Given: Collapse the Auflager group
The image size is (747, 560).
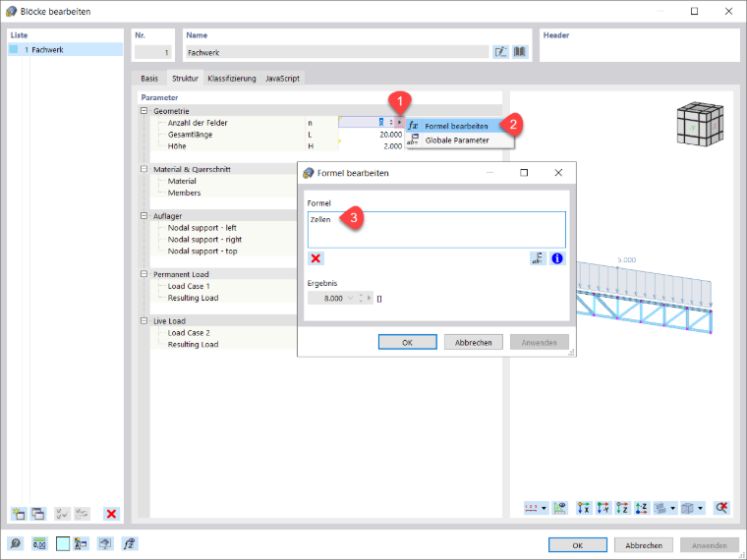Looking at the screenshot, I should point(144,216).
